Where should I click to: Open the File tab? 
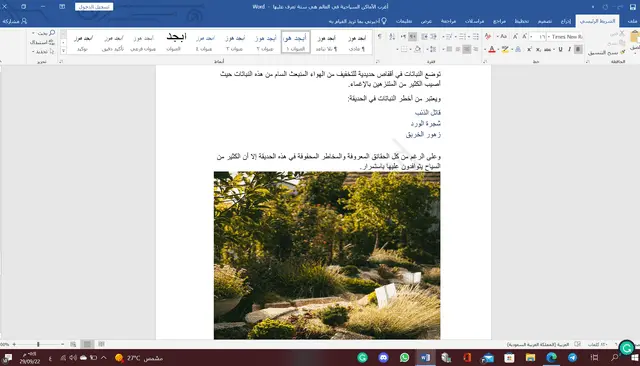point(633,21)
